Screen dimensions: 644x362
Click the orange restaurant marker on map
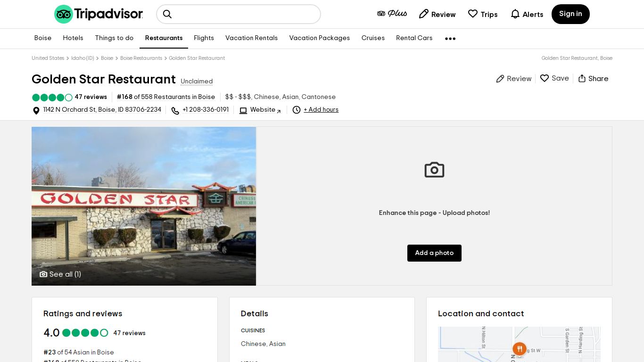(x=520, y=349)
